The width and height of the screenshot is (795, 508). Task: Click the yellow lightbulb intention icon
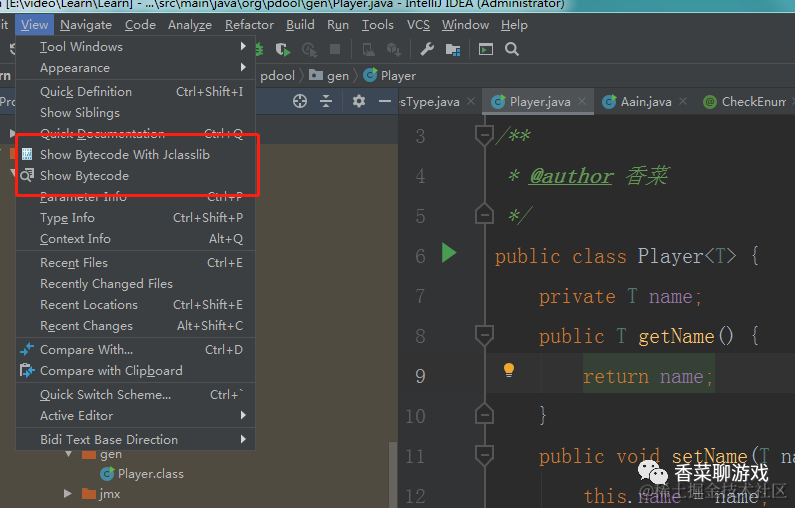click(x=509, y=370)
